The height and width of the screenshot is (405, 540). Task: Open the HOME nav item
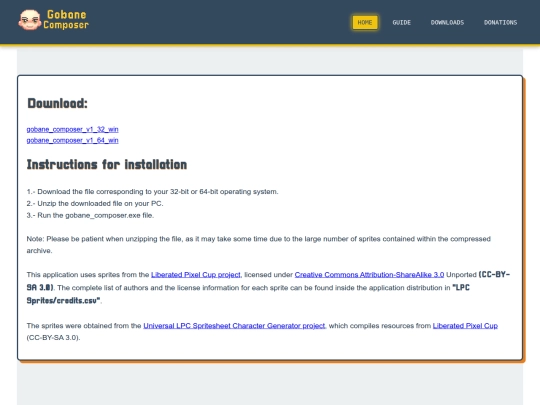pos(365,22)
